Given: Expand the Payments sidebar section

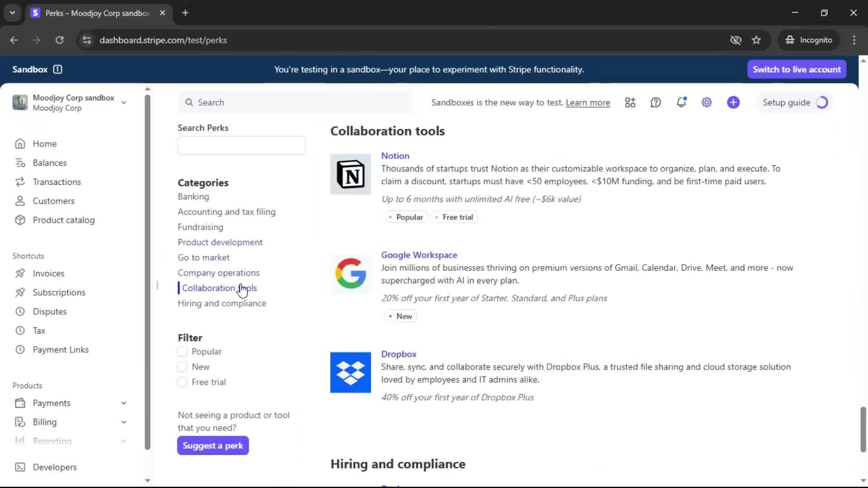Looking at the screenshot, I should 123,403.
